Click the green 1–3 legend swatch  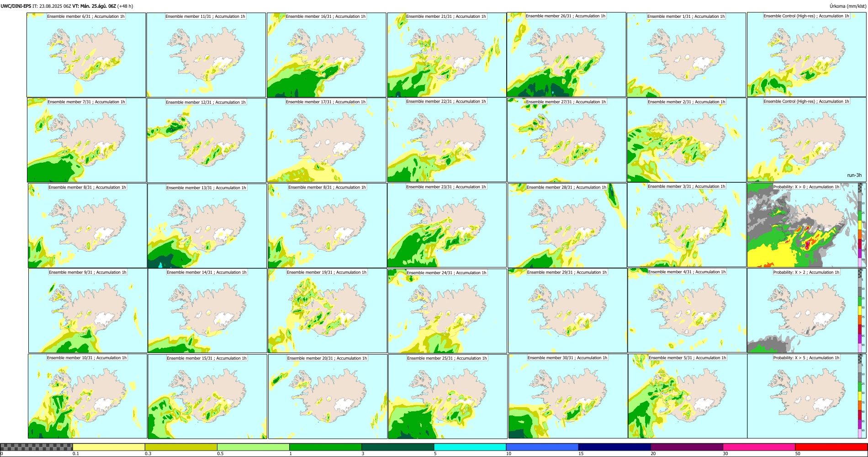tap(325, 447)
